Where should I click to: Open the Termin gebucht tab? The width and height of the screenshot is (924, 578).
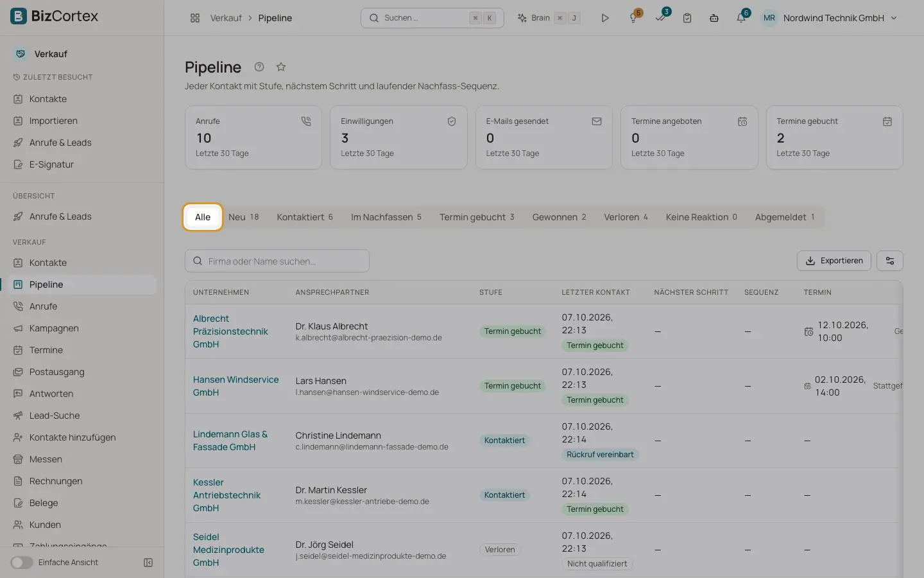(477, 217)
